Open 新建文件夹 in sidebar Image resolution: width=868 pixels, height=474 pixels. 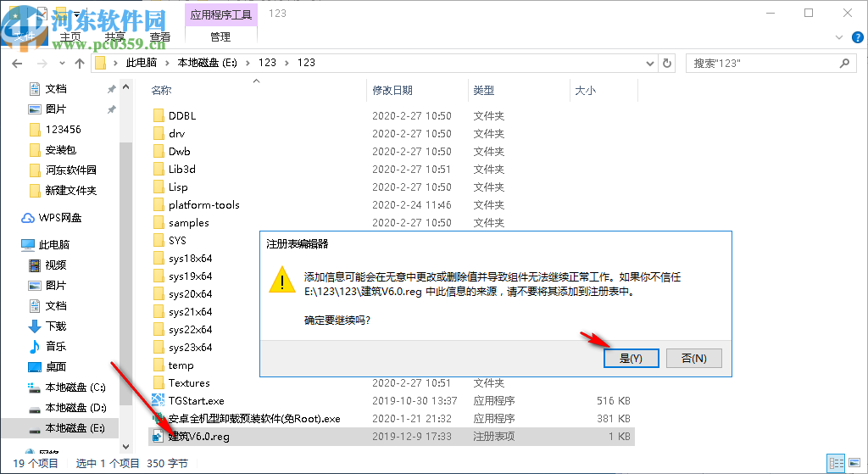(71, 191)
